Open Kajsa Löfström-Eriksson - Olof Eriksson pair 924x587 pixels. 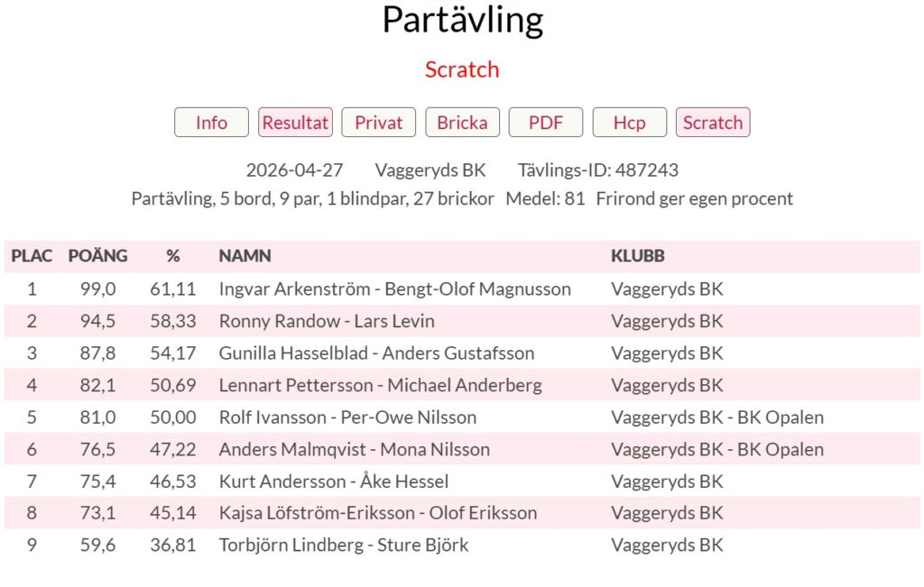coord(377,513)
